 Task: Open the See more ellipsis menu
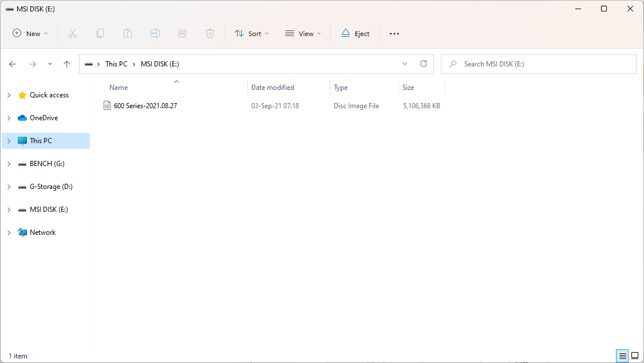coord(394,34)
